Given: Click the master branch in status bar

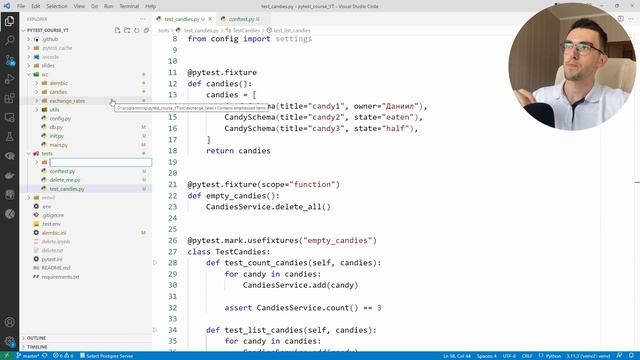Looking at the screenshot, I should [x=27, y=356].
